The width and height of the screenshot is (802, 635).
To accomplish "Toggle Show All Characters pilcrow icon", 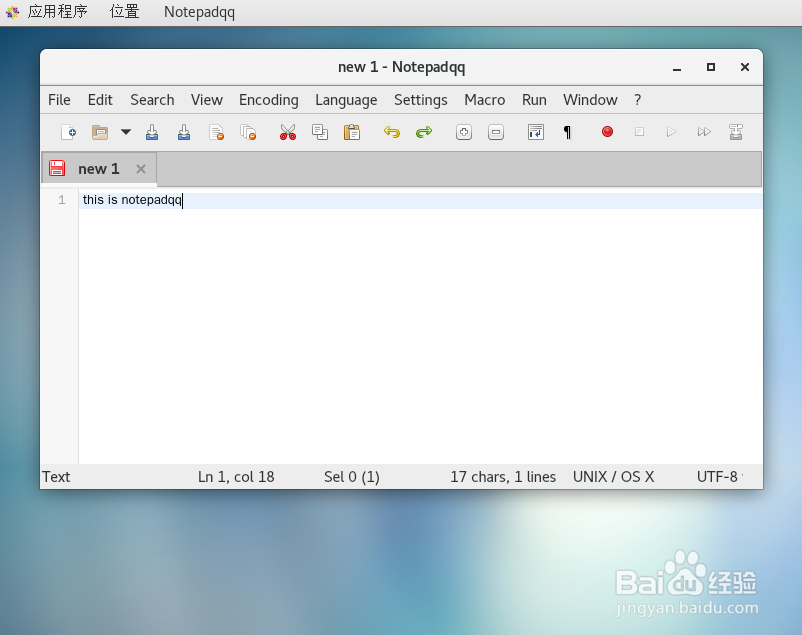I will point(567,132).
